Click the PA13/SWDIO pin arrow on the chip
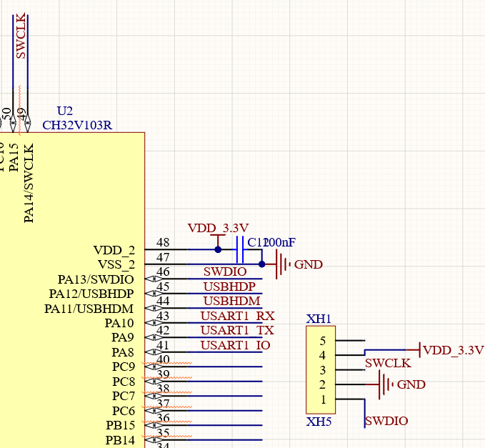The image size is (485, 448). [x=150, y=279]
